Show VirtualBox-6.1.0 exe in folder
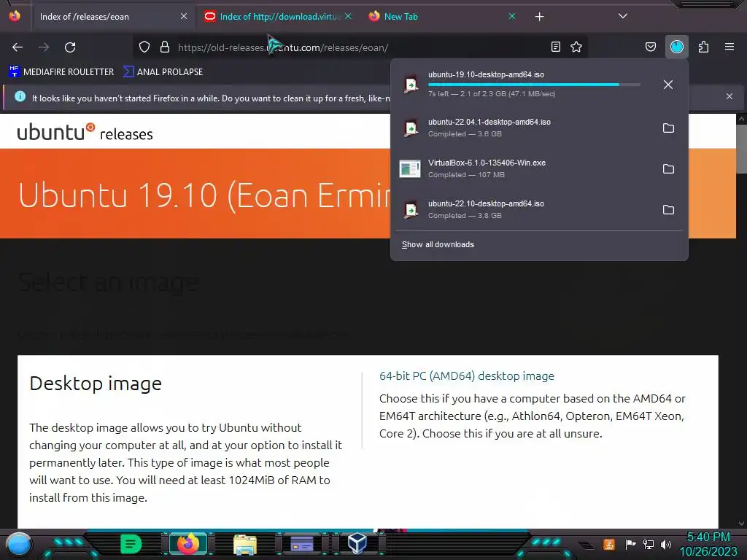This screenshot has width=747, height=560. click(668, 169)
